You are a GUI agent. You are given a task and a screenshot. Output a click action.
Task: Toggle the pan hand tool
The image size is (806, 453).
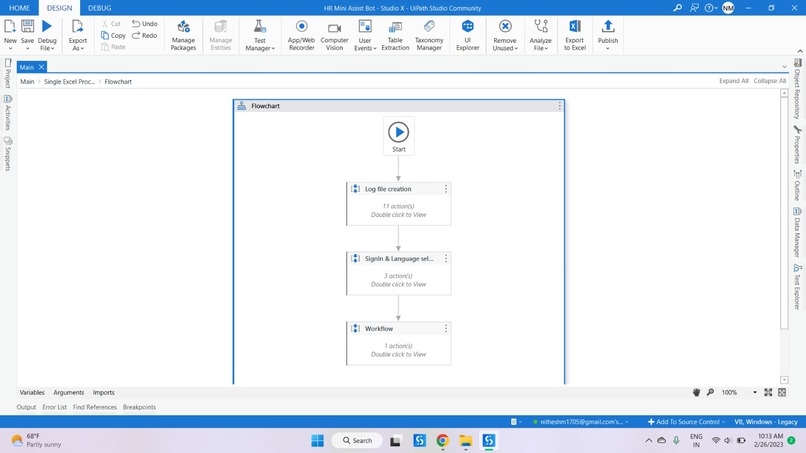[696, 392]
